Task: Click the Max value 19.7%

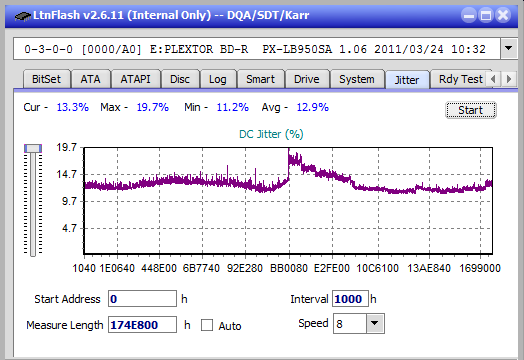Action: 152,107
